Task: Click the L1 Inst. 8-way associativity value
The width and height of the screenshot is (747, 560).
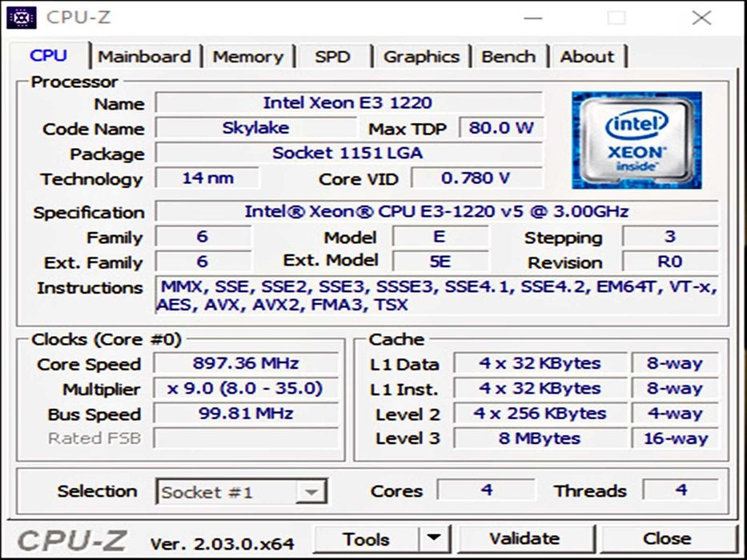Action: coord(675,388)
